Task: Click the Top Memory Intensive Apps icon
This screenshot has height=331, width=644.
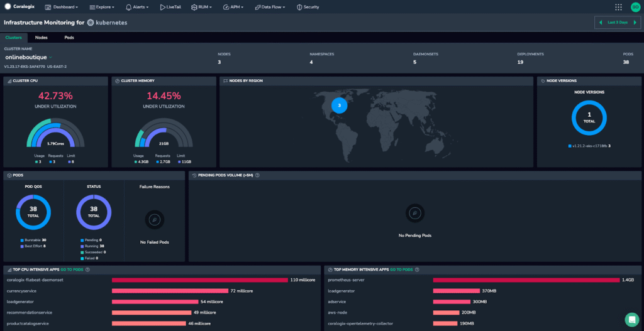Action: pyautogui.click(x=330, y=269)
